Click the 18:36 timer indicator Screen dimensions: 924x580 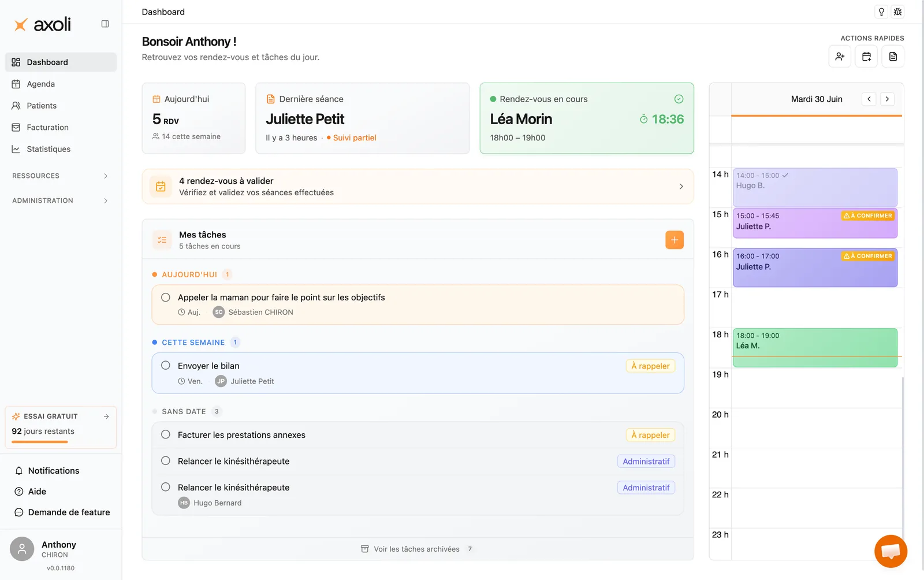pos(662,119)
